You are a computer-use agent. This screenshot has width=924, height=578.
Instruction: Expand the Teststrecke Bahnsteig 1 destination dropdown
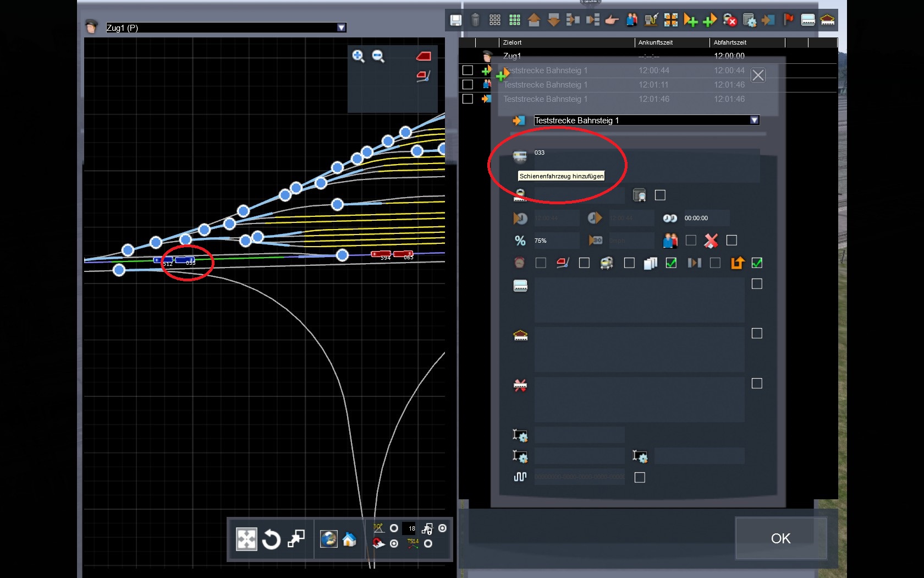[755, 120]
